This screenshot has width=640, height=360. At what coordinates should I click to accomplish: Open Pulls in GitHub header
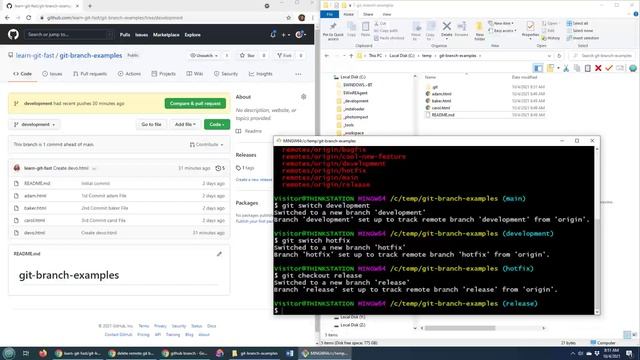(125, 35)
